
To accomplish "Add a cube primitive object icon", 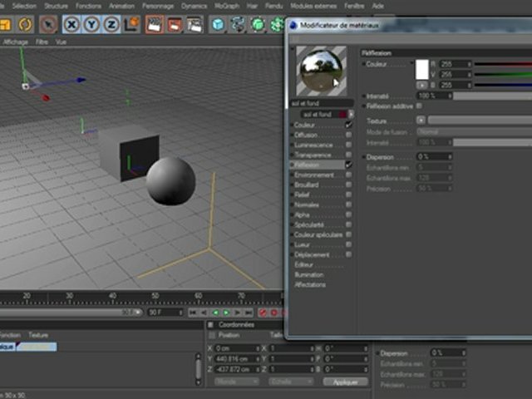I will 218,24.
